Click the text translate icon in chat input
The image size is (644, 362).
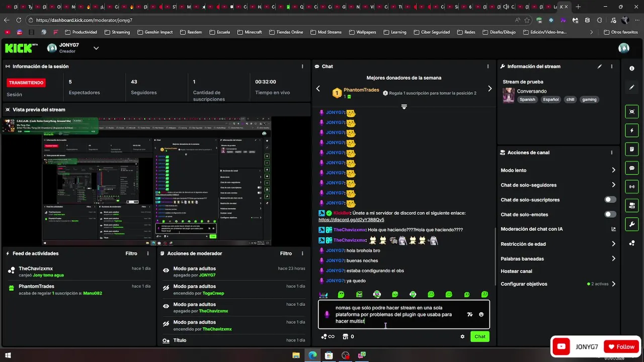click(469, 314)
